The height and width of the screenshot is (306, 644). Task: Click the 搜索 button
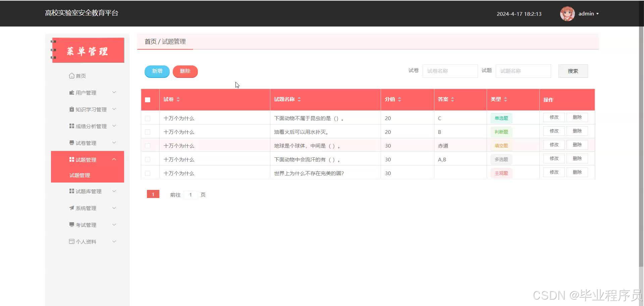pos(573,71)
